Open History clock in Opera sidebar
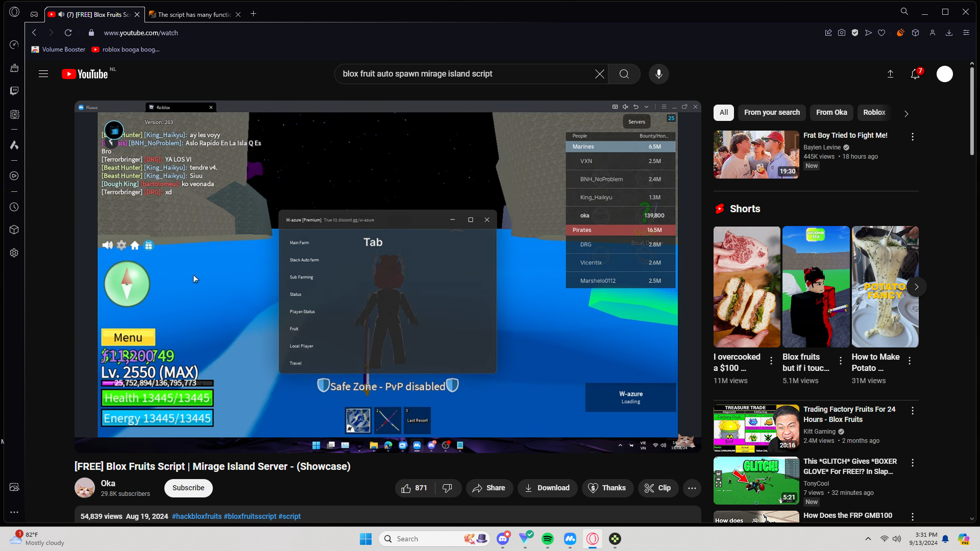980x551 pixels. pos(14,207)
